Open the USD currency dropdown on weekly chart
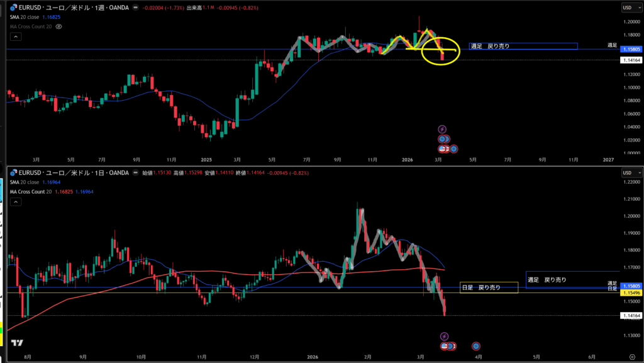Screen dimensions: 644x363 click(x=629, y=8)
